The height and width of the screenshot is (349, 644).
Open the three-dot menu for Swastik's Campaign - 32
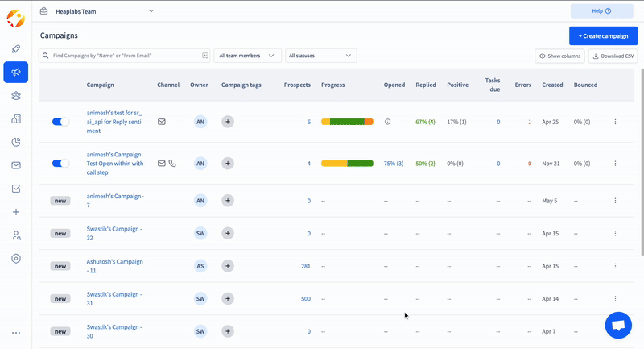(x=615, y=233)
